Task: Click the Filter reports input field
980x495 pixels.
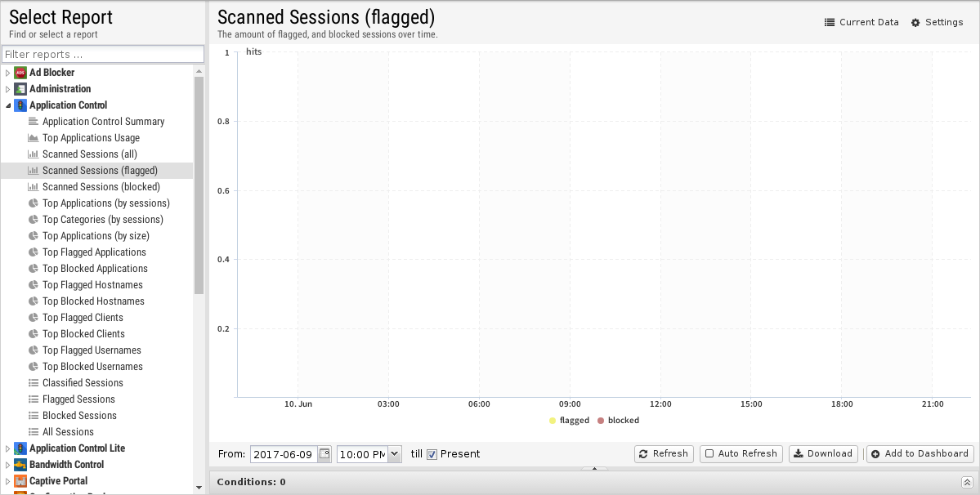Action: (x=103, y=54)
